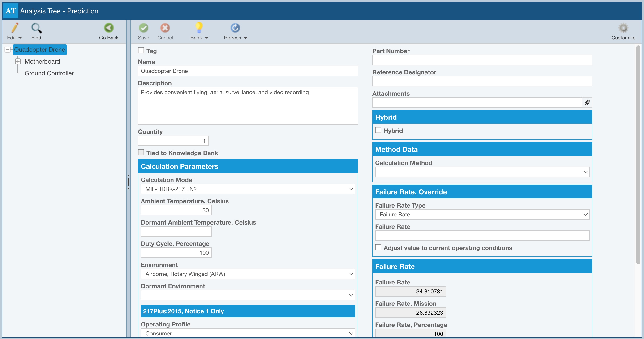Screen dimensions: 644x339
Task: Open the Failure Rate Type dropdown
Action: (482, 214)
